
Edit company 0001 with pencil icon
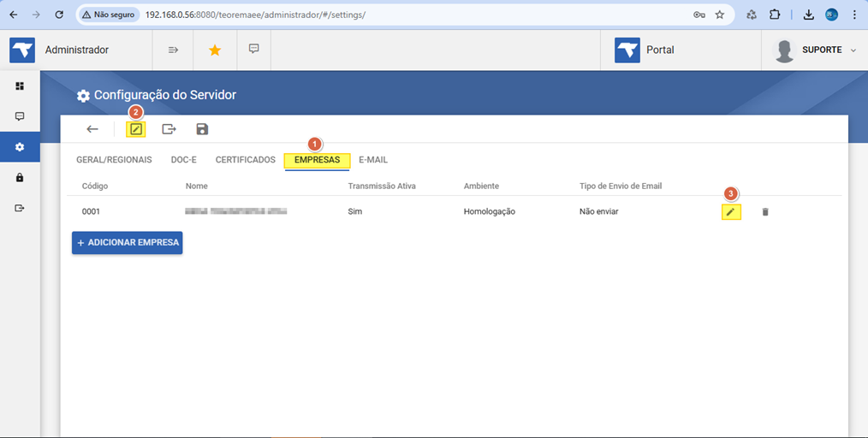point(731,212)
